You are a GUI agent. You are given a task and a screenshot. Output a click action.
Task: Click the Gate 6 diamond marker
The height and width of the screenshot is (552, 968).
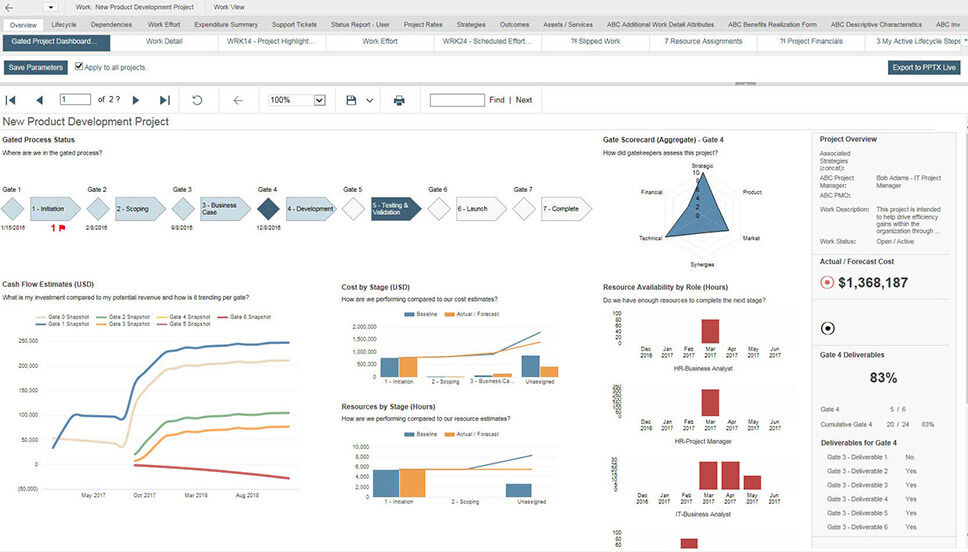pos(438,209)
